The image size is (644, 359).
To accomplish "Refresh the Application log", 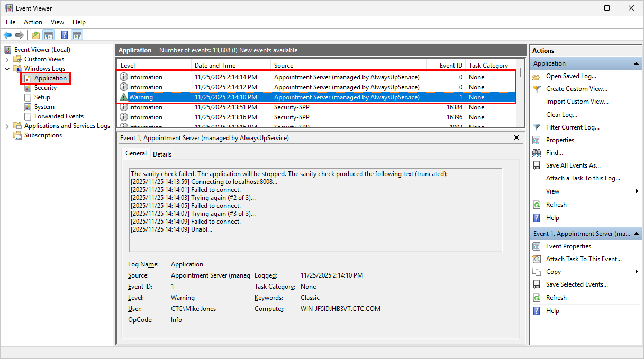I will [x=555, y=205].
